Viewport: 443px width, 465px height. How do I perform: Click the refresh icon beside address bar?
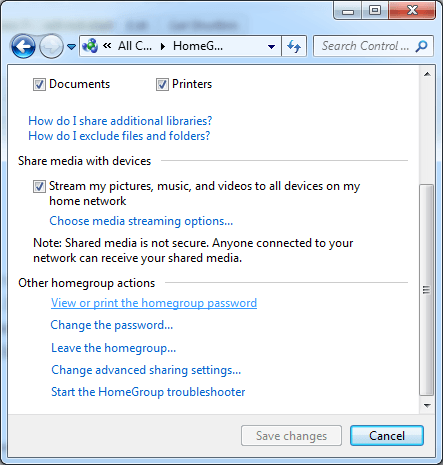click(x=294, y=46)
